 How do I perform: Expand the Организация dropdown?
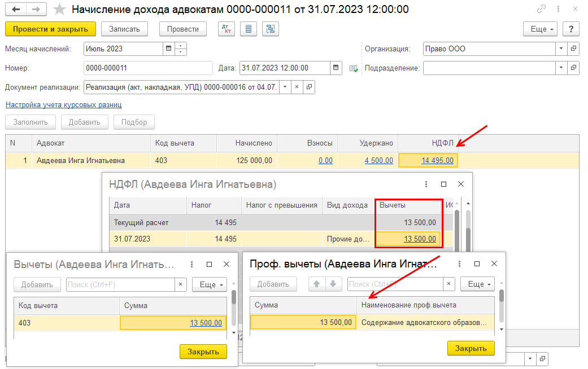coord(561,49)
